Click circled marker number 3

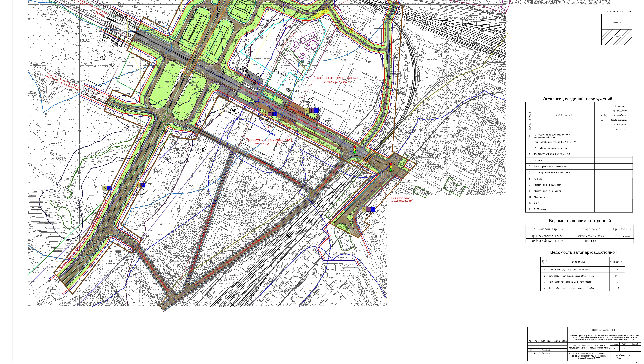click(289, 90)
